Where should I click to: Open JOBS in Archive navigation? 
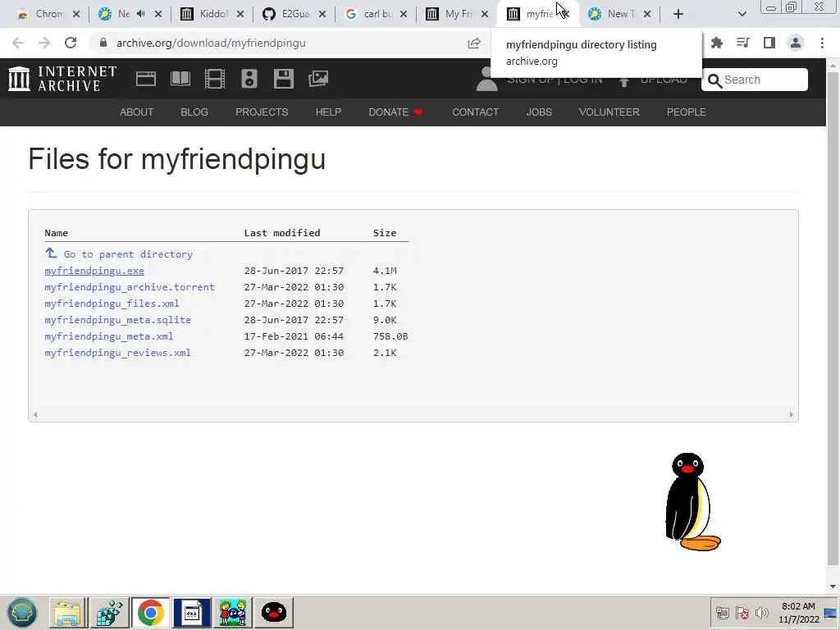(539, 112)
